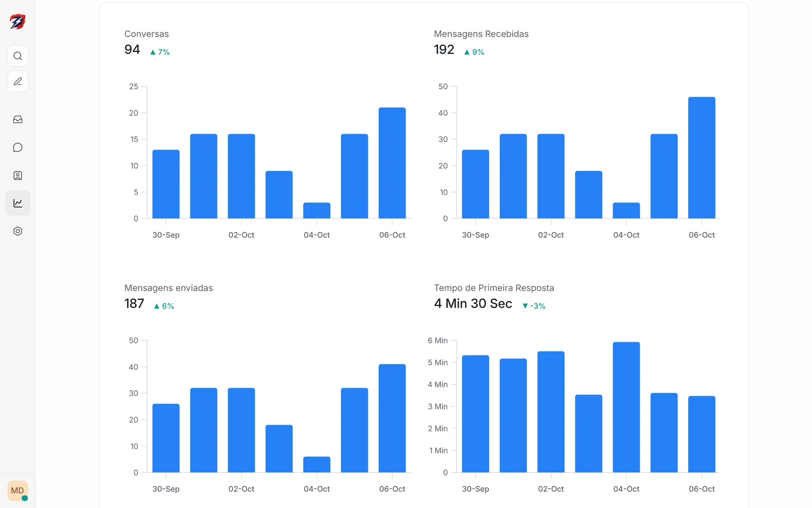This screenshot has width=812, height=508.
Task: Click the Mensagens enviadas 04-Oct bar
Action: (x=317, y=464)
